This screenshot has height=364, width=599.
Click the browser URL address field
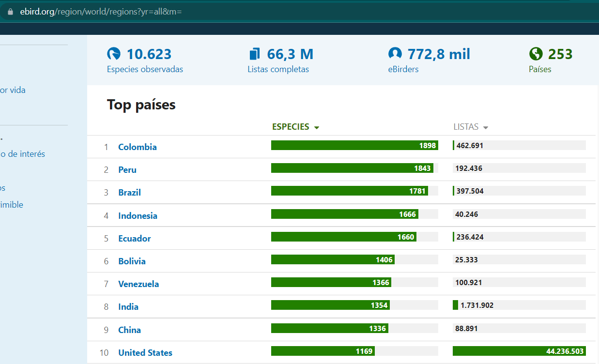click(x=300, y=12)
